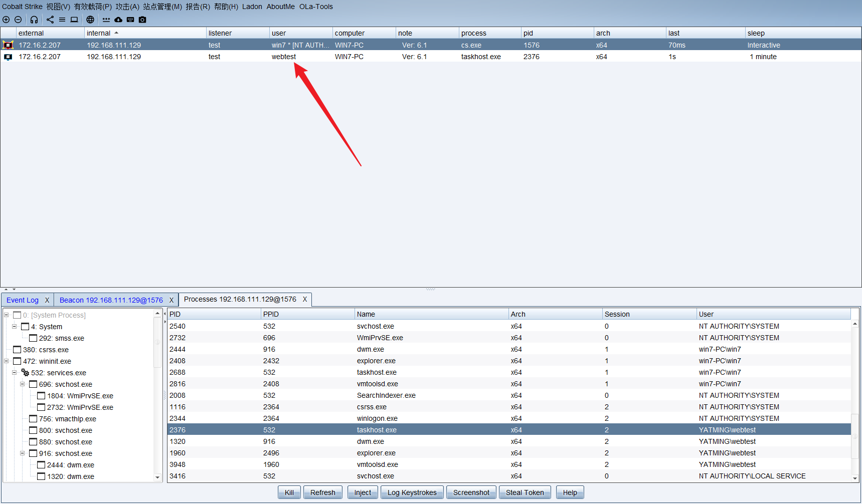Open the Ladon menu

[252, 7]
